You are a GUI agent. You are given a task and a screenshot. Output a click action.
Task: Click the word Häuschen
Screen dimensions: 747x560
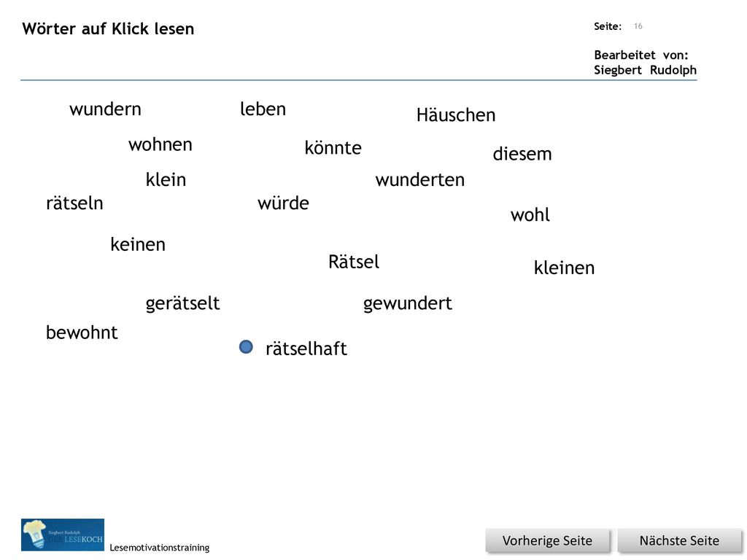[456, 115]
